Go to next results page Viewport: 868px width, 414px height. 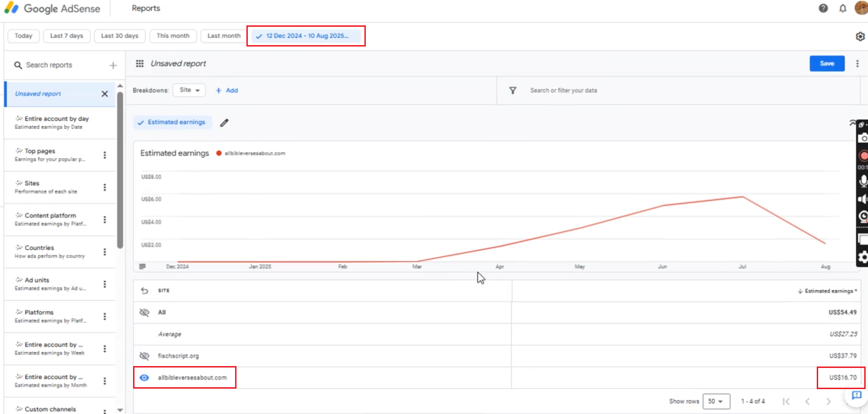pos(829,401)
